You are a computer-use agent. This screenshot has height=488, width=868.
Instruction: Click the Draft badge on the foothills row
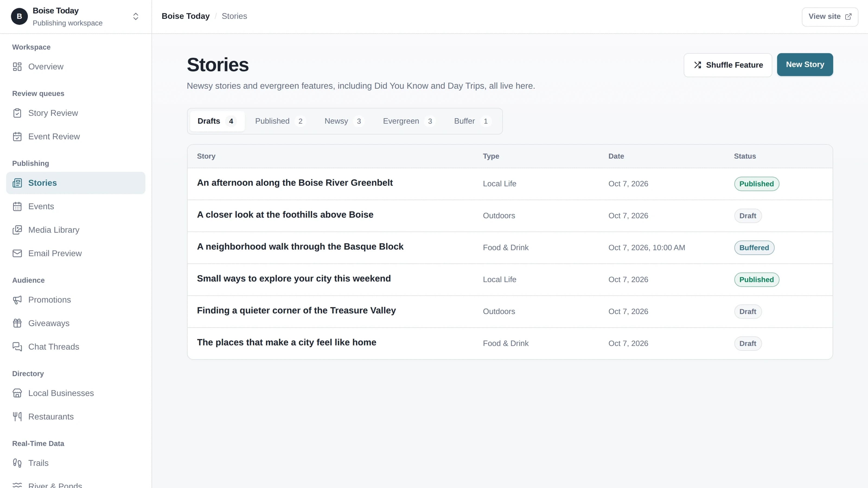pyautogui.click(x=748, y=216)
